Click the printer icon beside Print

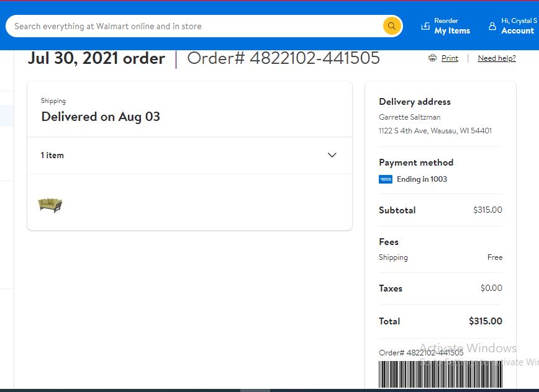432,58
